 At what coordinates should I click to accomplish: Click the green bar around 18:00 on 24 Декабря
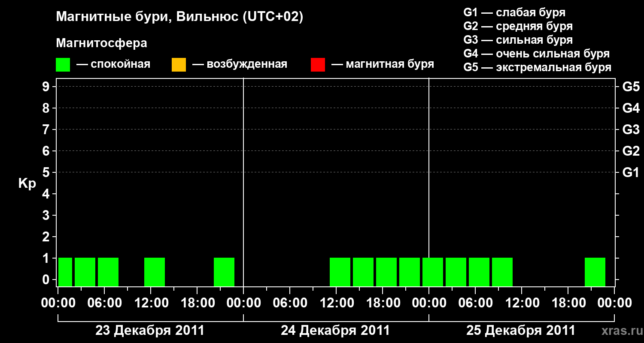click(386, 272)
